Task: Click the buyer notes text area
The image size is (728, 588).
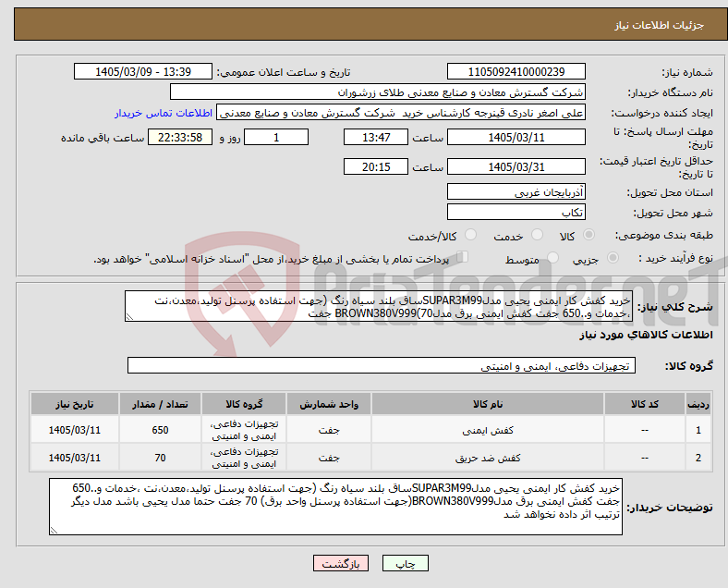Action: (335, 507)
